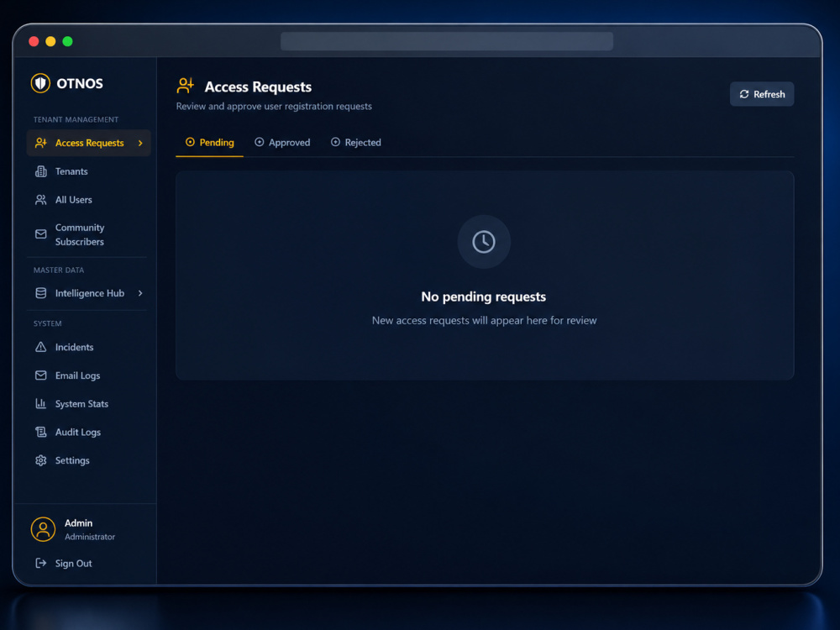
Task: Click the System Stats bar chart icon
Action: (40, 404)
